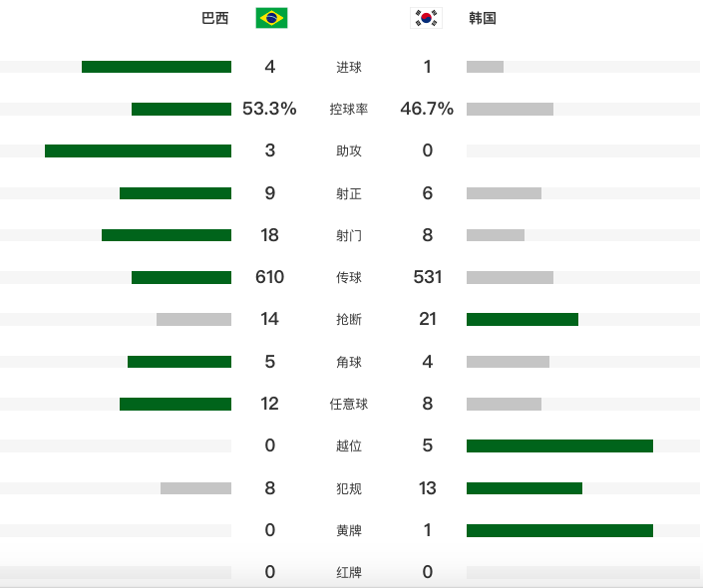This screenshot has height=588, width=703.
Task: Click the 红牌 stat label
Action: tap(349, 572)
